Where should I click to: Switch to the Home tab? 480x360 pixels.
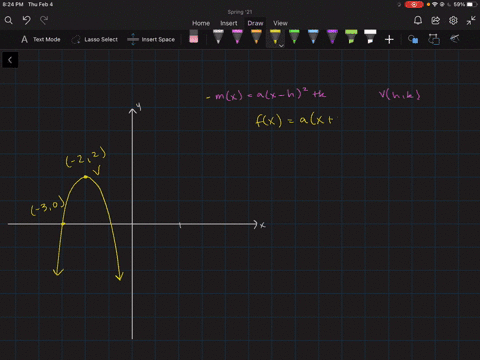coord(201,23)
